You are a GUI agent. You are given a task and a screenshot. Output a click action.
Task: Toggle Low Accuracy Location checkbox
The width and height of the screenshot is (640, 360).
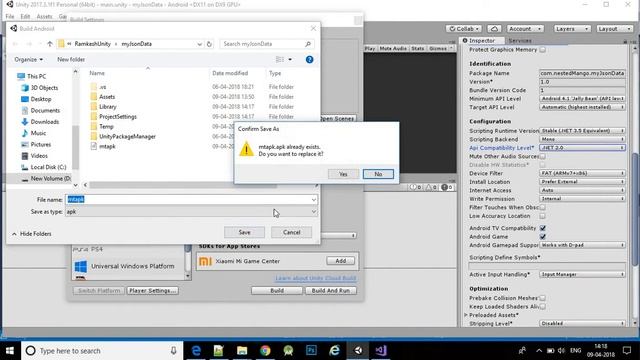click(x=542, y=216)
